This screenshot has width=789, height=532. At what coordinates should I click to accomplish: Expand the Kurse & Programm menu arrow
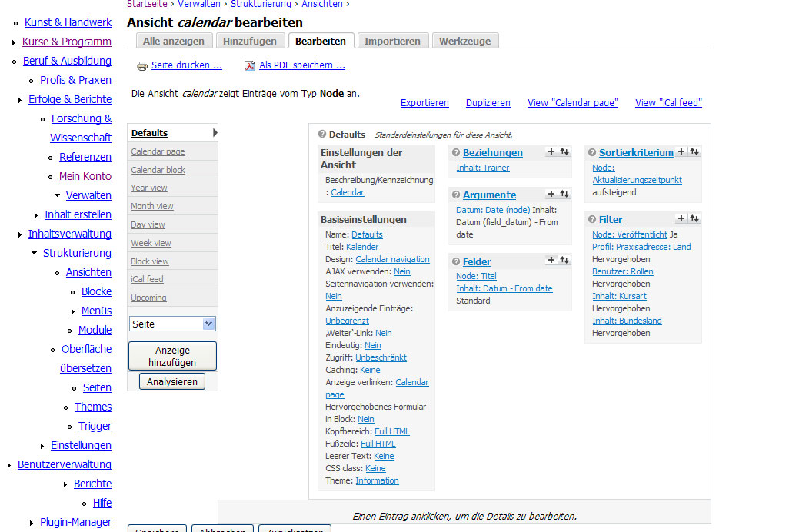[x=15, y=42]
